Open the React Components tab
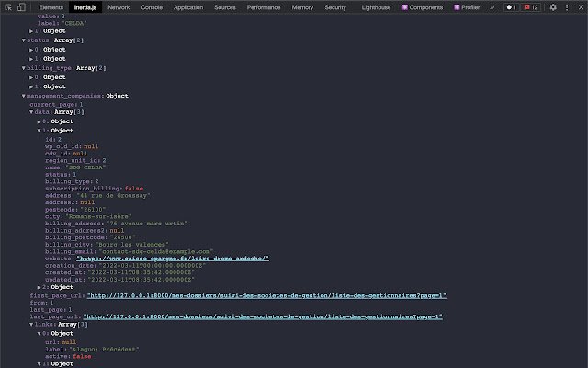Screen dimensions: 588x368 pos(423,7)
